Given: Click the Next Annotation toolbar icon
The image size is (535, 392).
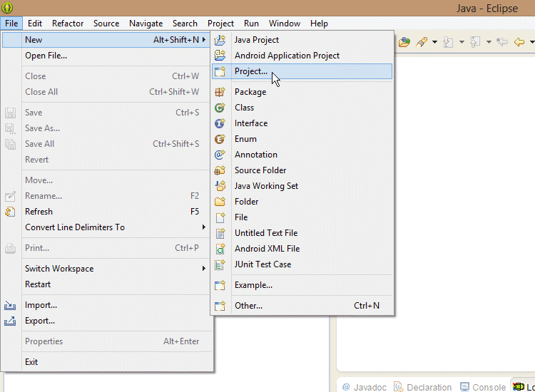Looking at the screenshot, I should point(448,42).
